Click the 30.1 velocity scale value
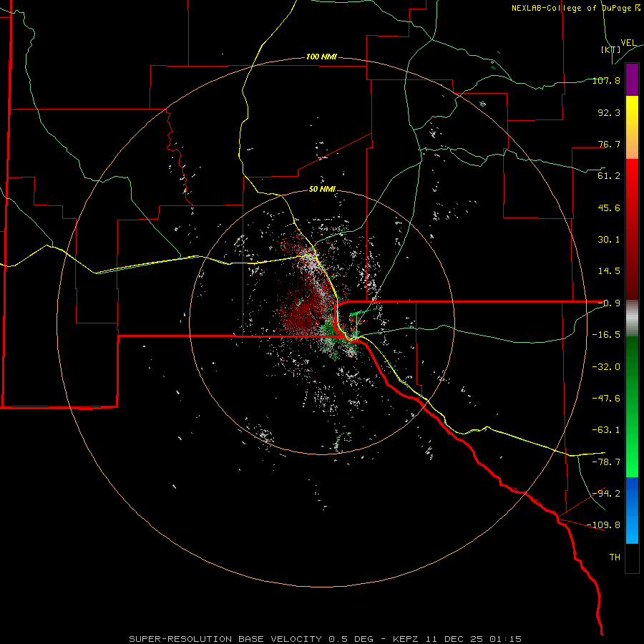This screenshot has height=644, width=644. (609, 240)
